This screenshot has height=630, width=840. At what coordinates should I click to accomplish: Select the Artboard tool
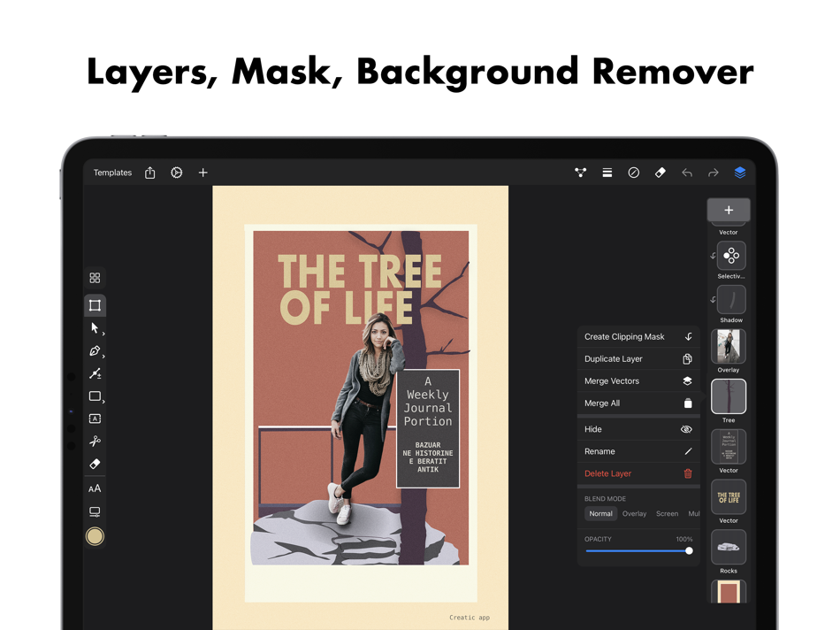[95, 305]
